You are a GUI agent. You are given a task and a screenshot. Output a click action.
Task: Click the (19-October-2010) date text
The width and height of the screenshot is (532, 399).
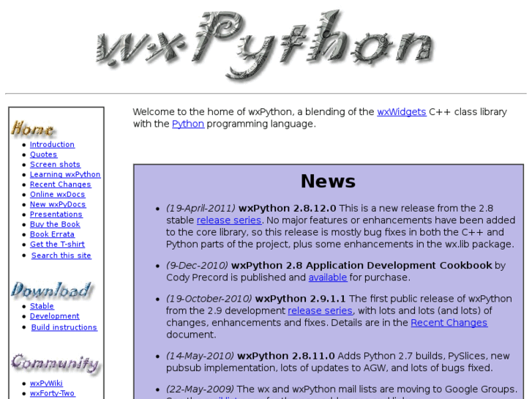tap(209, 299)
